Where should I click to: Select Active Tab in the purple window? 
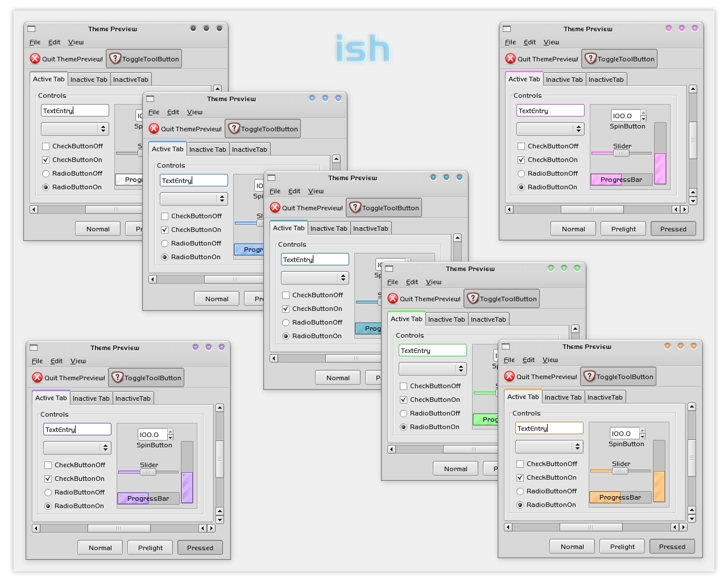(x=51, y=398)
